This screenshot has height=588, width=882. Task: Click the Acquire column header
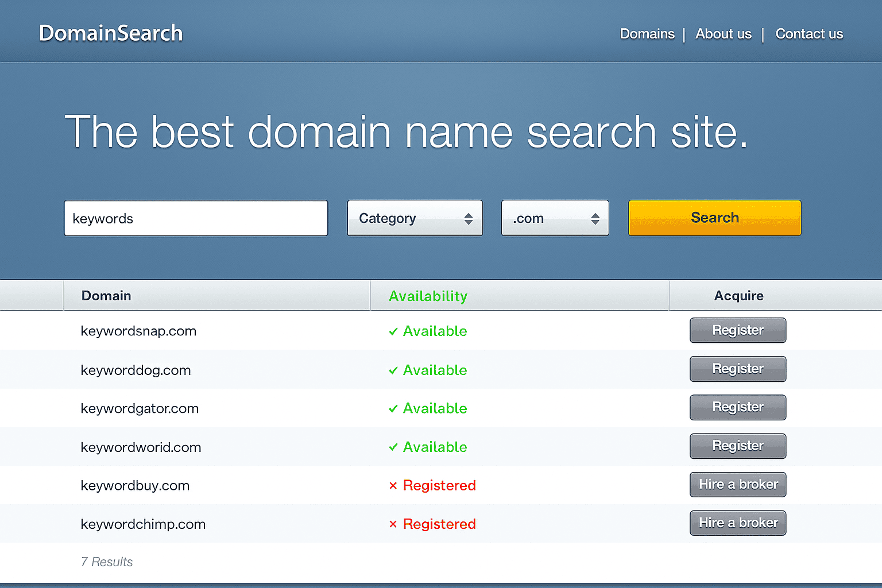point(738,296)
